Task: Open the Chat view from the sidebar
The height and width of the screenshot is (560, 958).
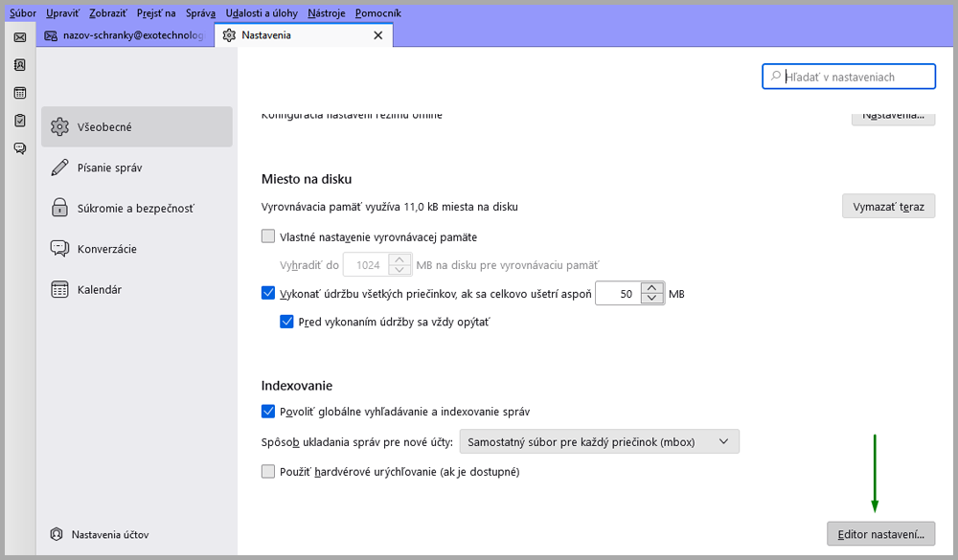Action: pyautogui.click(x=19, y=148)
